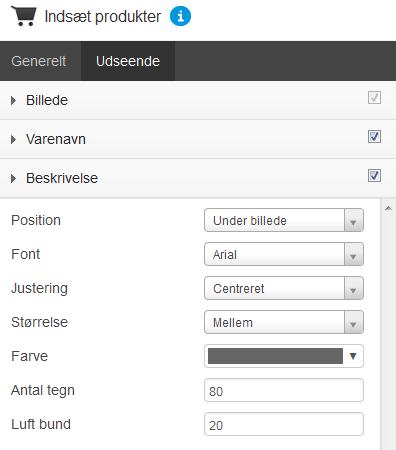The width and height of the screenshot is (396, 450).
Task: Collapse the Beskrivelse section arrow
Action: tap(13, 178)
